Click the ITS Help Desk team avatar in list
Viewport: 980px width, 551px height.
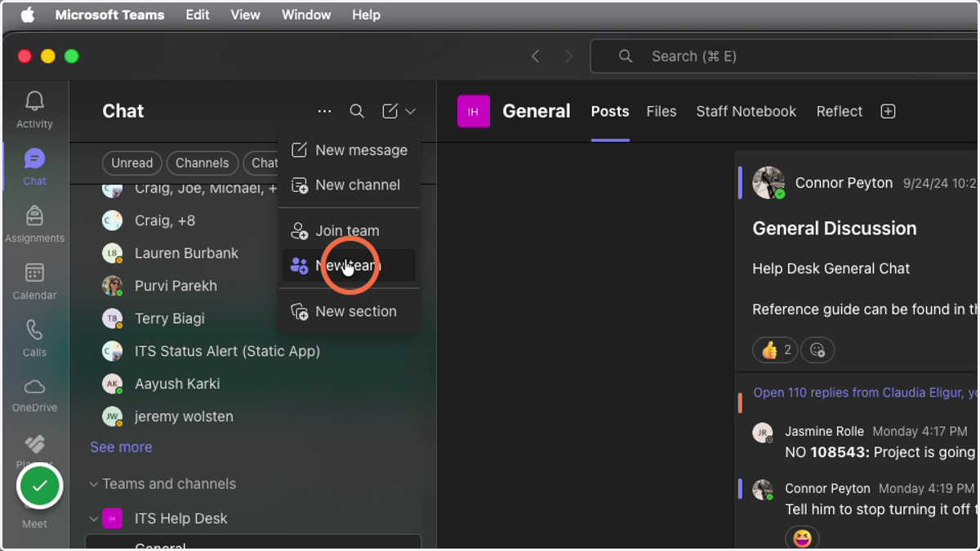pyautogui.click(x=113, y=518)
